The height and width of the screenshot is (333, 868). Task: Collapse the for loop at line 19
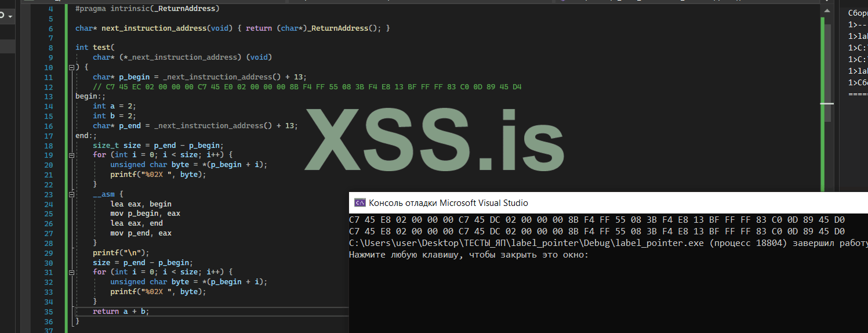[71, 155]
